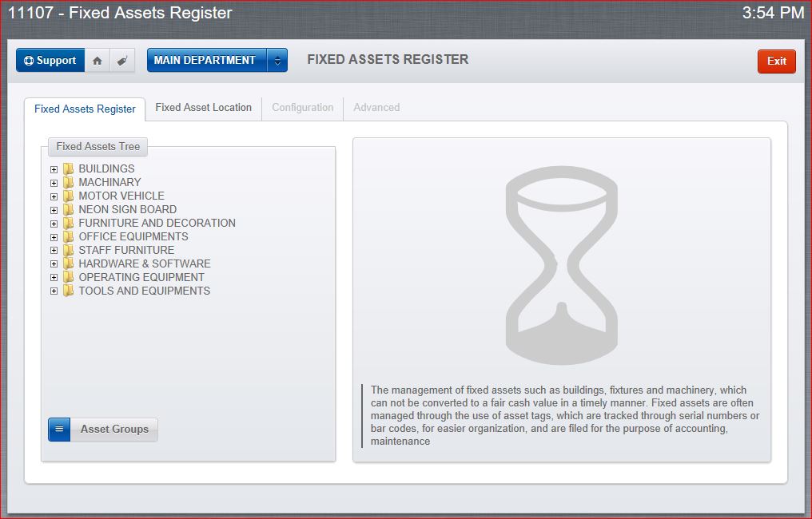Select TOOLS AND EQUIPMENTS tree item

coord(145,291)
